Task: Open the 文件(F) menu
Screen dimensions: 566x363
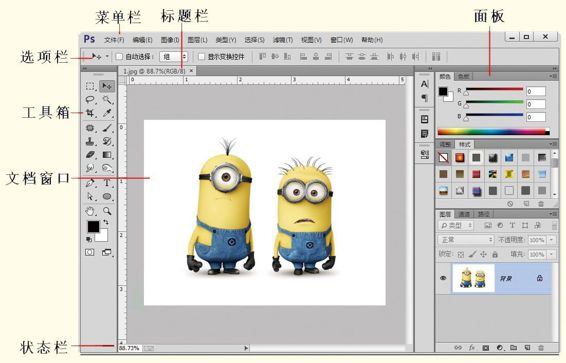Action: (114, 40)
